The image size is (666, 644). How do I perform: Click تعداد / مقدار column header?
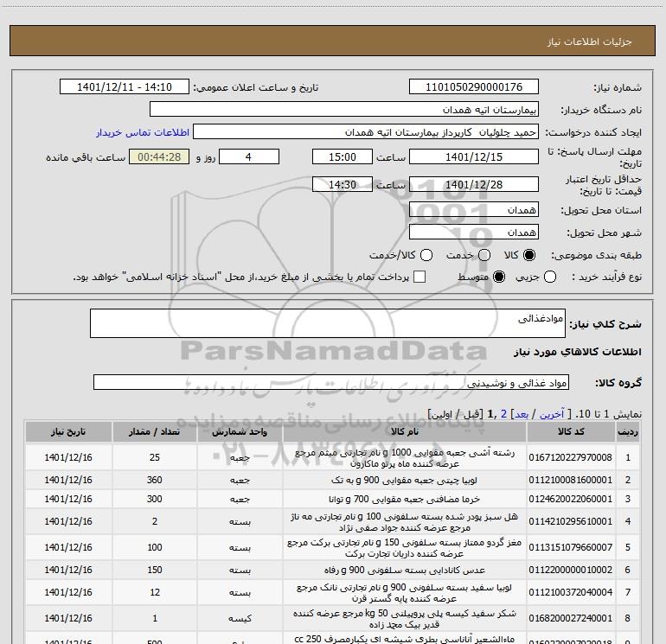click(x=154, y=431)
